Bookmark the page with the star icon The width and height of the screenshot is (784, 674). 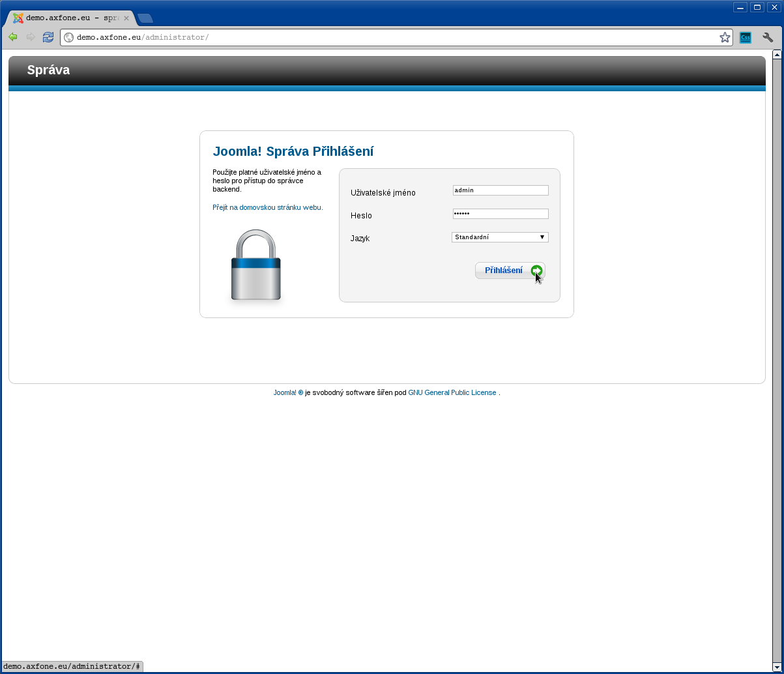tap(725, 37)
